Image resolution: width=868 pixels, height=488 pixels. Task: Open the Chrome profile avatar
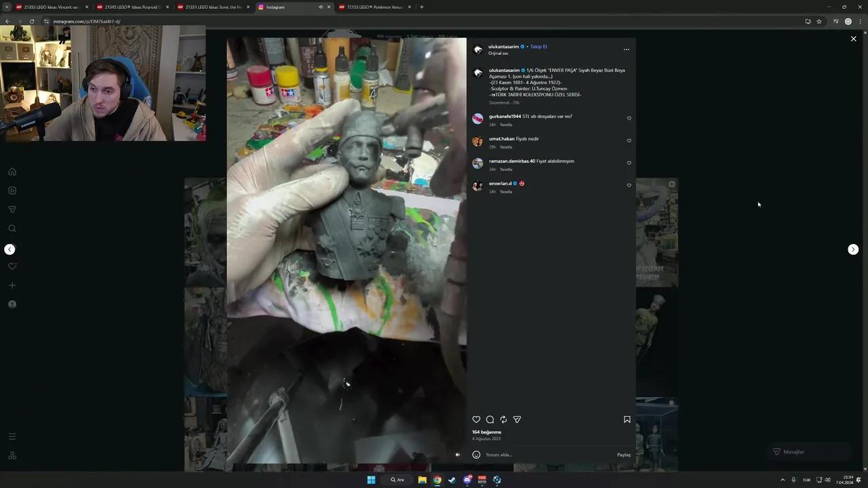tap(848, 22)
